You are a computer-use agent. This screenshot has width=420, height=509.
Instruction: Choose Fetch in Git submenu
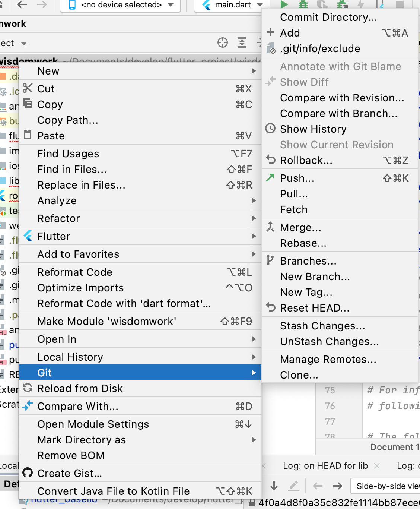340,209
